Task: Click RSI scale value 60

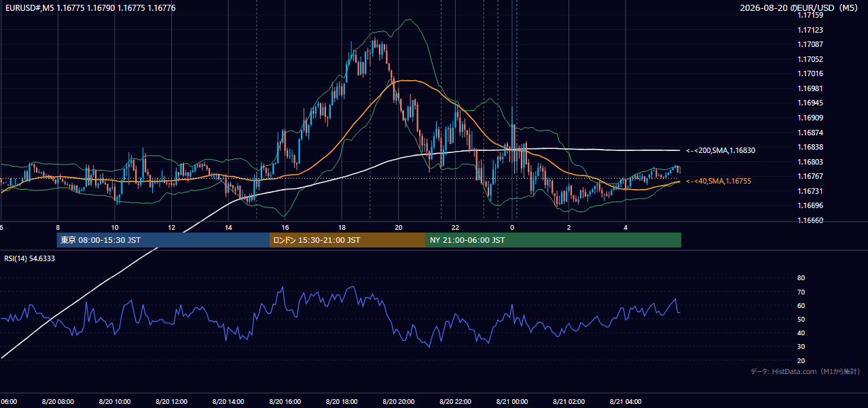Action: (801, 305)
